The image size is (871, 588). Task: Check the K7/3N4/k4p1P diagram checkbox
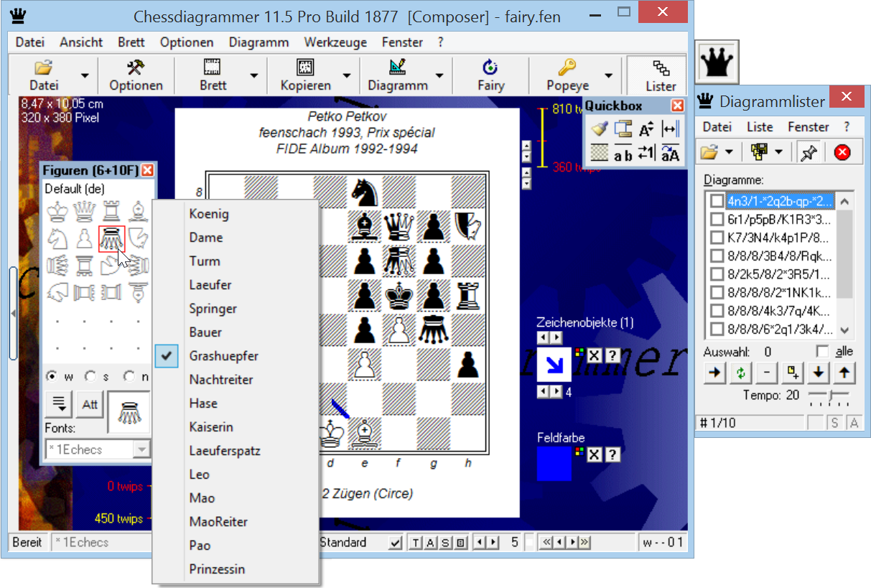pos(717,238)
